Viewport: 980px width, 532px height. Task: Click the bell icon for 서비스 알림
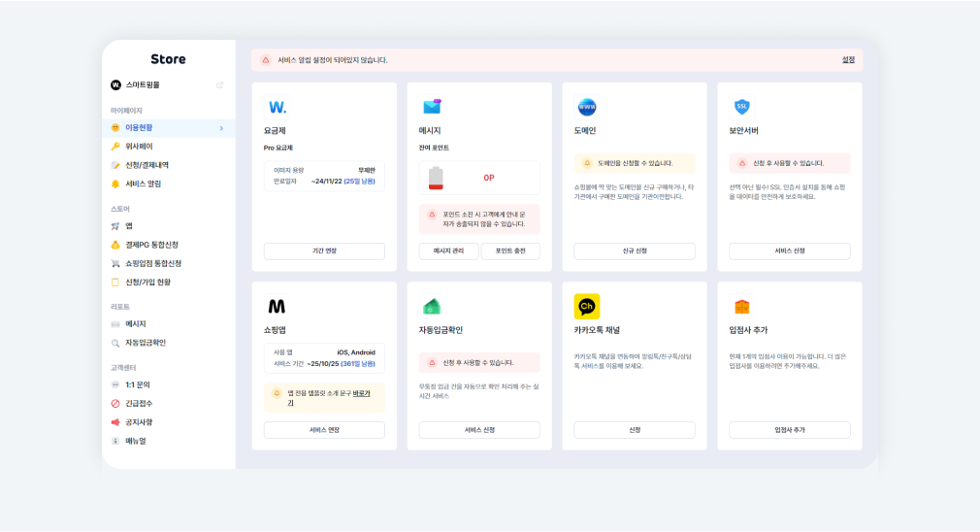(x=115, y=183)
